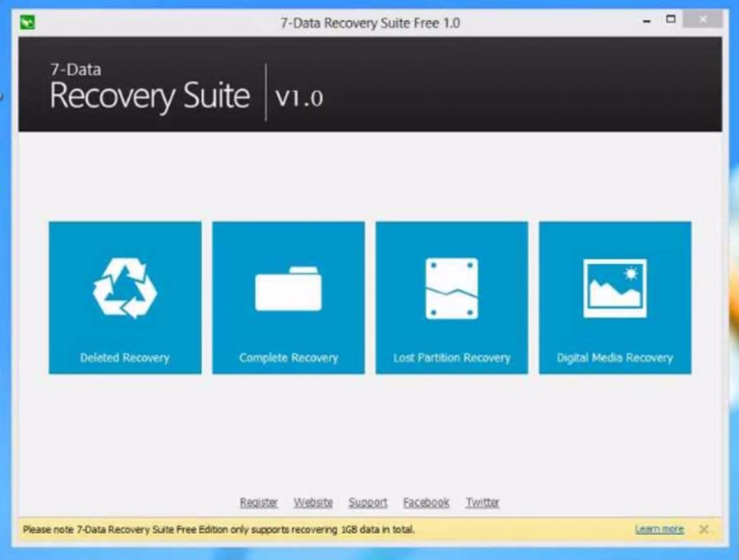The image size is (739, 560).
Task: Close the 7-Data Recovery Suite window
Action: pyautogui.click(x=702, y=19)
